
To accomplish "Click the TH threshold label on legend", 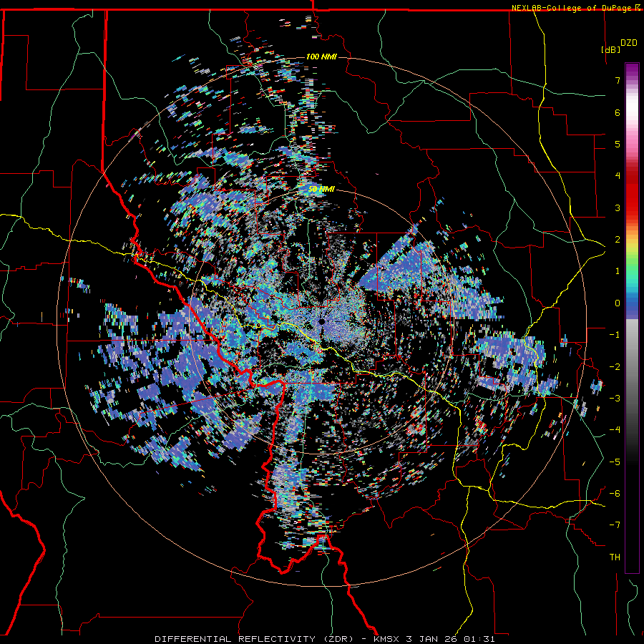I will (615, 557).
